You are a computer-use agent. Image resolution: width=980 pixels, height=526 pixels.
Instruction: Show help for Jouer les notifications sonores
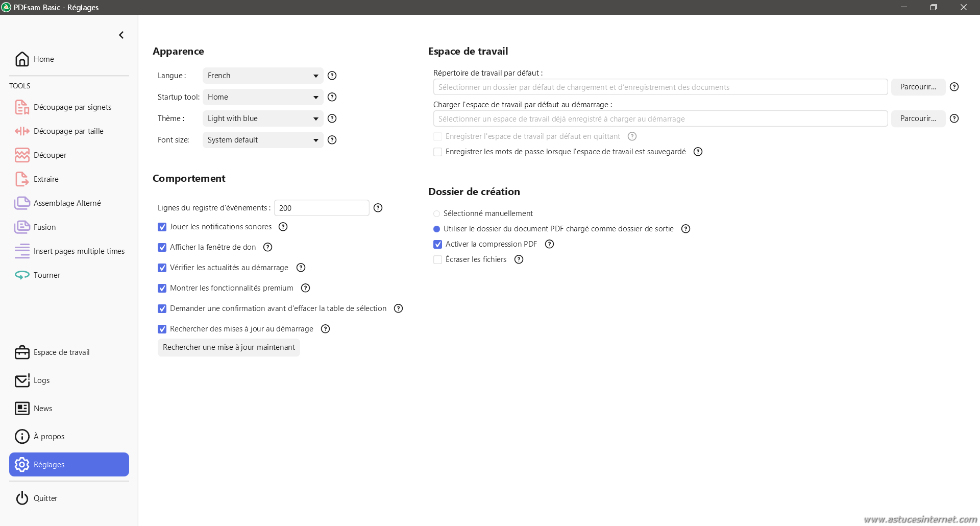[283, 227]
